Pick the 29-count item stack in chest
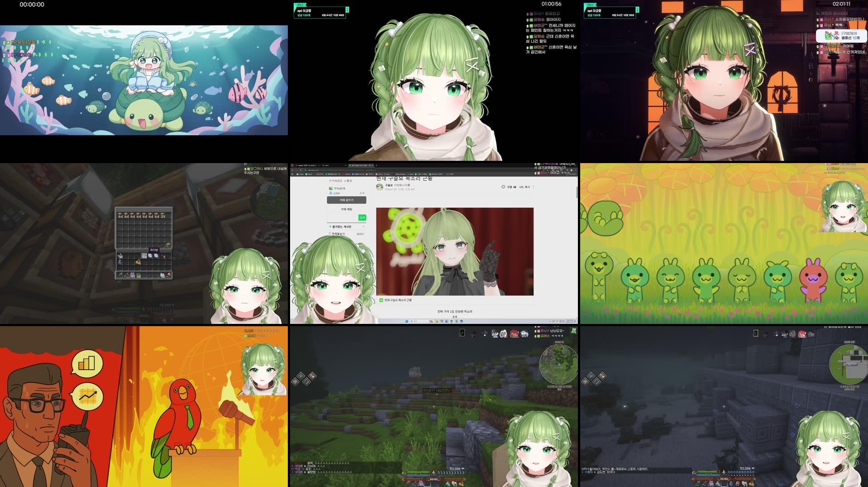 163,215
